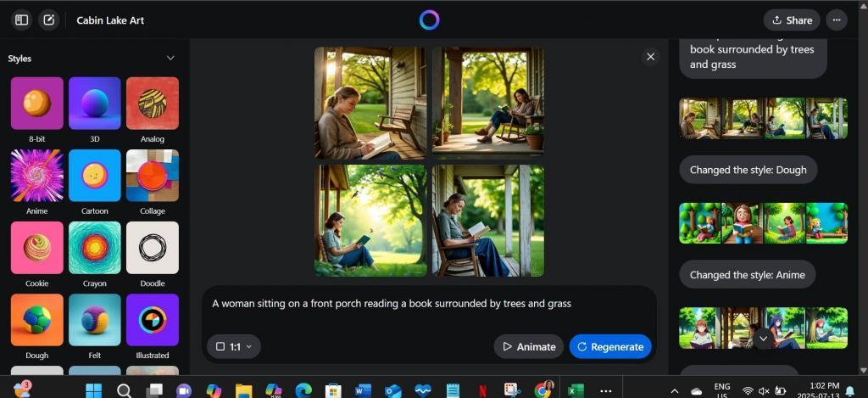Open the top-left generated porch image
The image size is (868, 398).
point(370,104)
